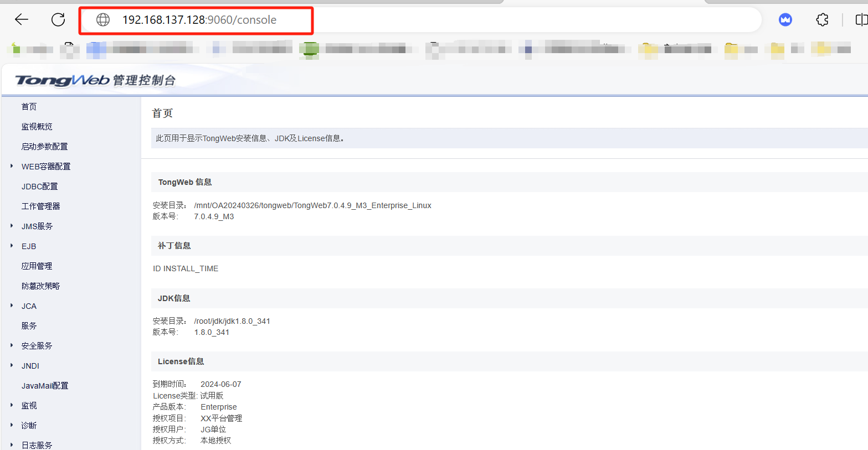Expand the WEB容器配置 arrow
The width and height of the screenshot is (868, 450).
click(x=12, y=166)
